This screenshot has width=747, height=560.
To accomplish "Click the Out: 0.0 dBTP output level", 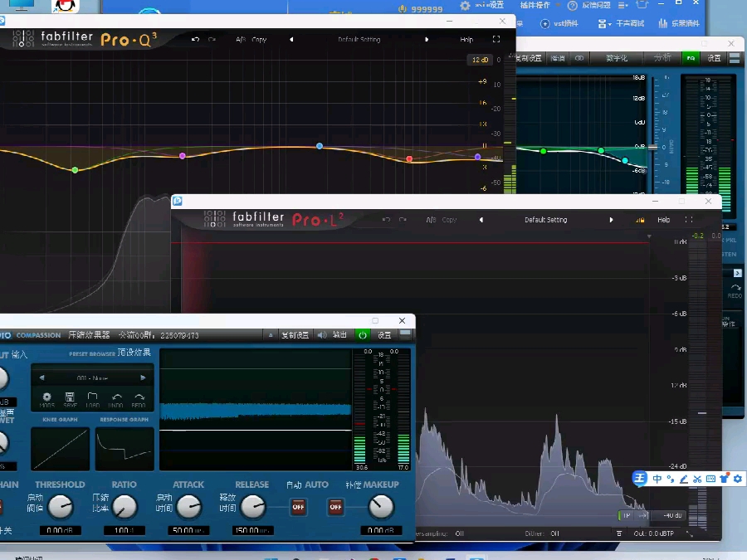I will (x=654, y=533).
